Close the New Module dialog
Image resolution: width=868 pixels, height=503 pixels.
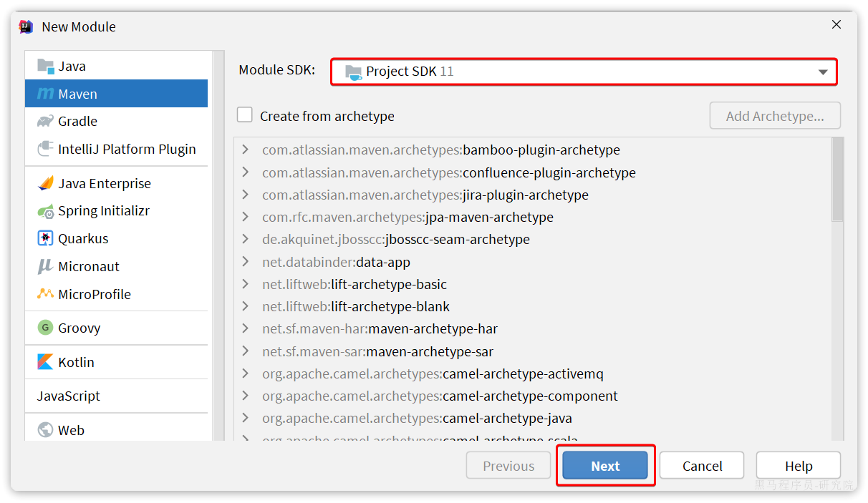tap(836, 24)
